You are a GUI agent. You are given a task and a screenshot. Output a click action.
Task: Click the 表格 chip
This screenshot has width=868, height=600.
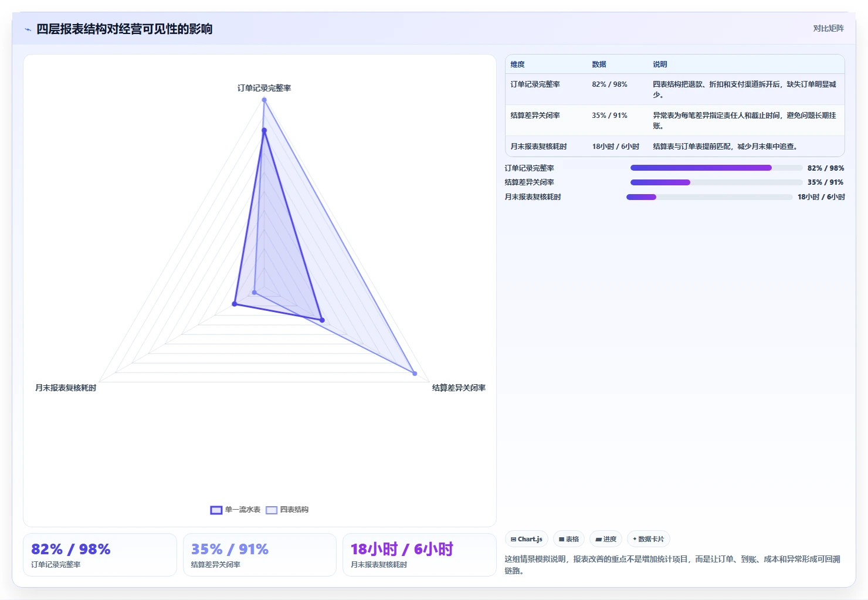[568, 539]
